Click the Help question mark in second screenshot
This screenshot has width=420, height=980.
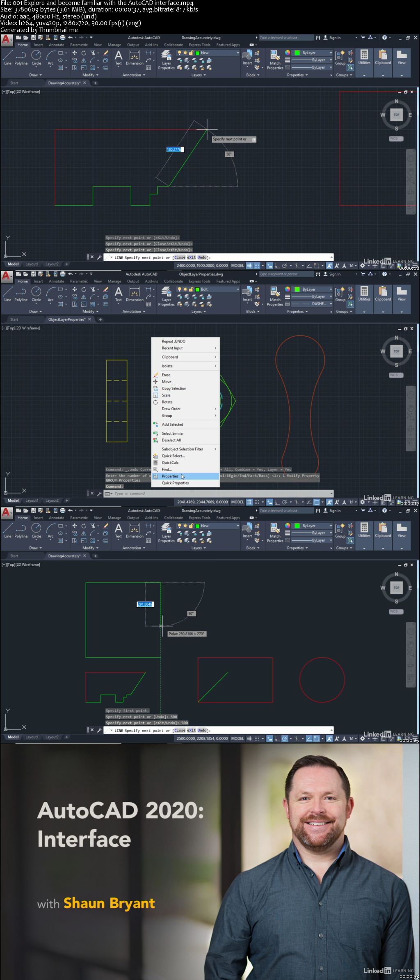tap(384, 274)
